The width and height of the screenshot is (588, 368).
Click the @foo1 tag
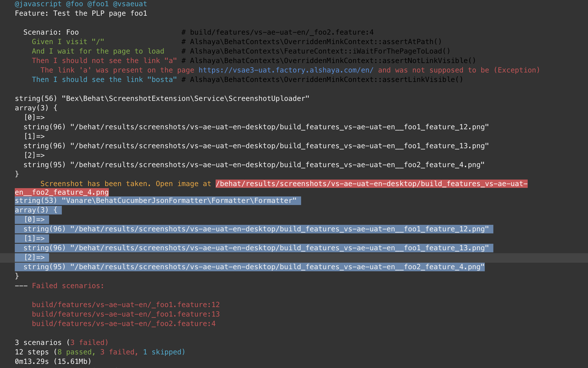point(98,4)
